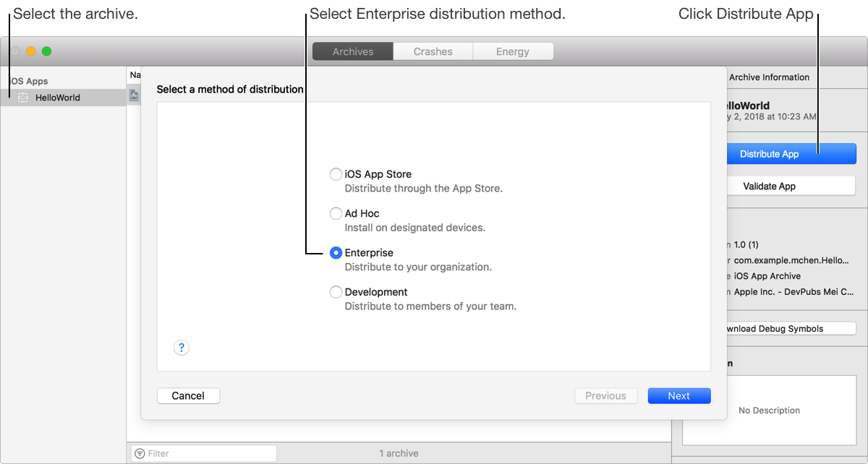Click the yellow minimize window button
The image size is (868, 464).
pyautogui.click(x=30, y=51)
